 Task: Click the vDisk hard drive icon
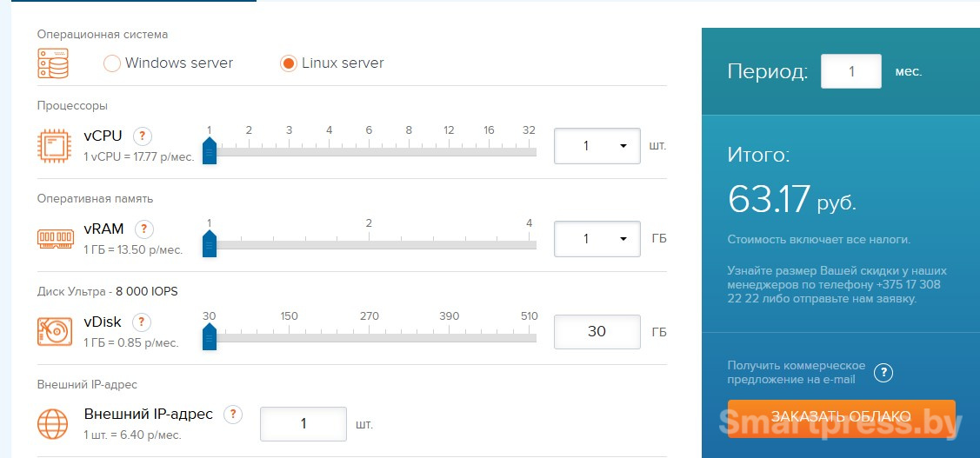(53, 332)
